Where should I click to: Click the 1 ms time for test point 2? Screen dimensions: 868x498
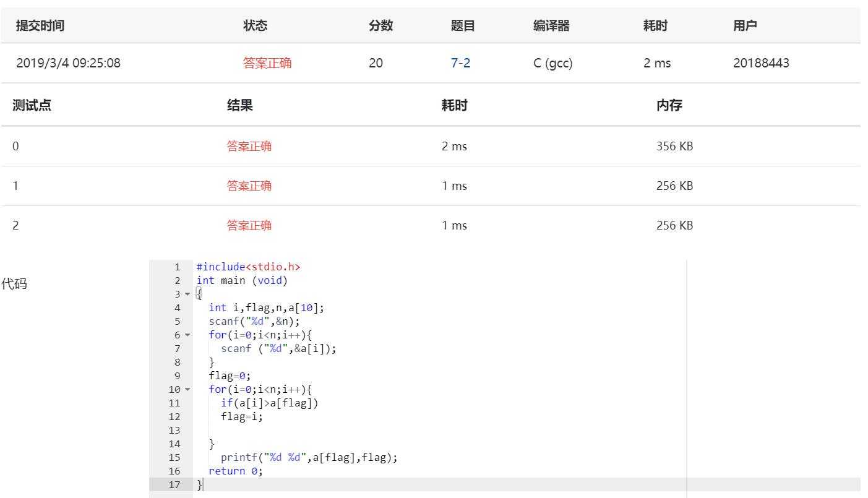pos(454,225)
